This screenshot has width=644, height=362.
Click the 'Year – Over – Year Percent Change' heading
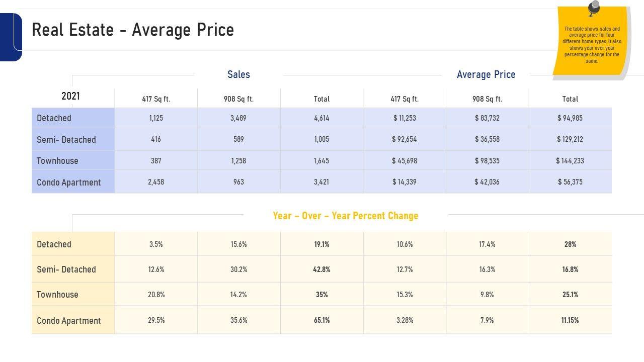pyautogui.click(x=346, y=216)
